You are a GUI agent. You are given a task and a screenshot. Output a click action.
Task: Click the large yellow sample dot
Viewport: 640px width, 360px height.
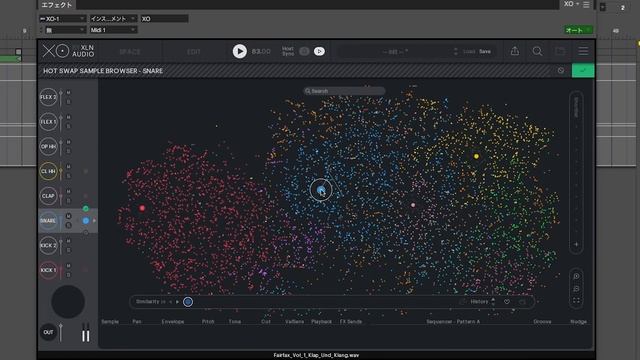(476, 156)
